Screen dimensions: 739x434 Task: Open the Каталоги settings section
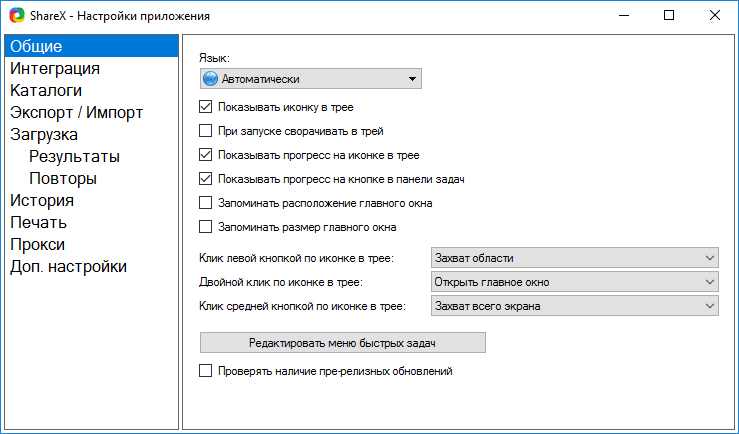tap(46, 90)
